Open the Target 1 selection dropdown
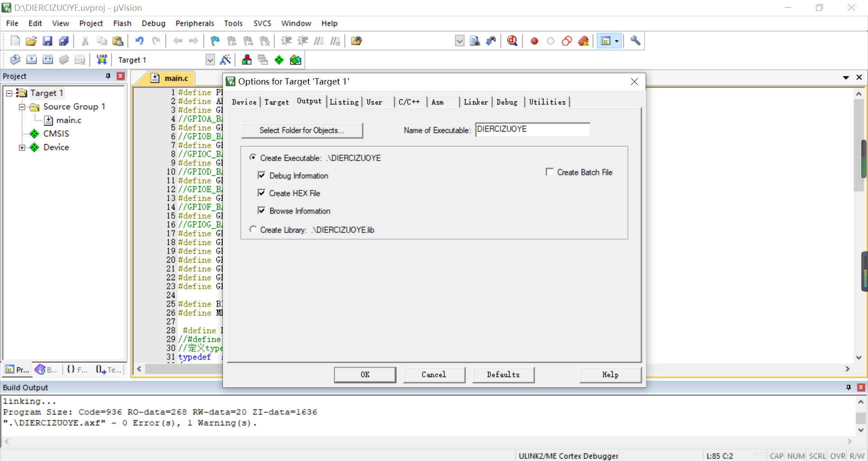The image size is (868, 461). pyautogui.click(x=210, y=60)
